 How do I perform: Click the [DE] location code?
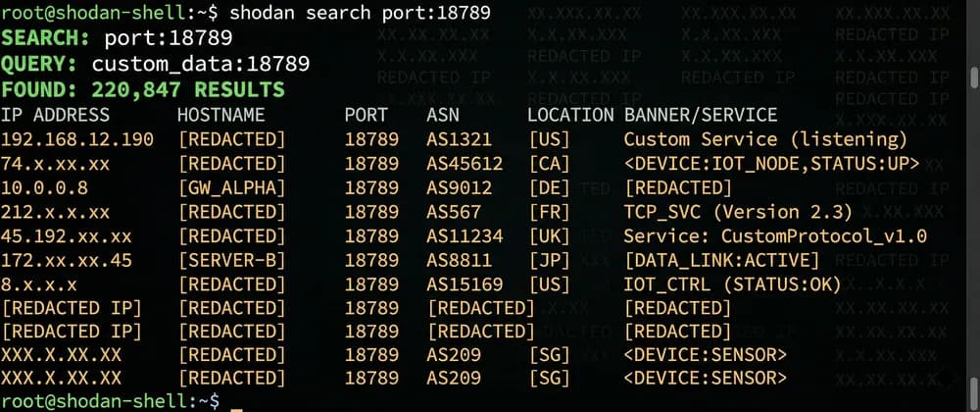coord(550,188)
